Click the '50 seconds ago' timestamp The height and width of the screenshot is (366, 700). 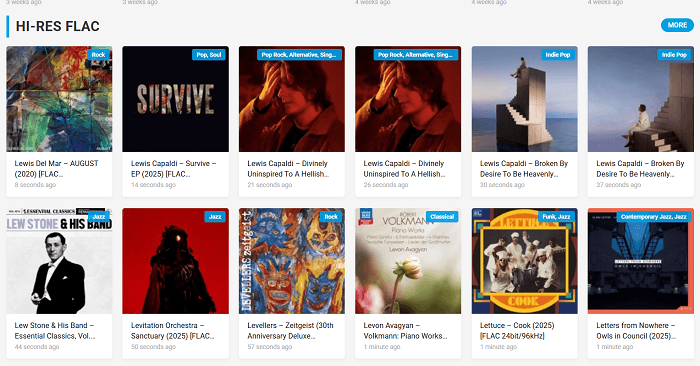[153, 347]
